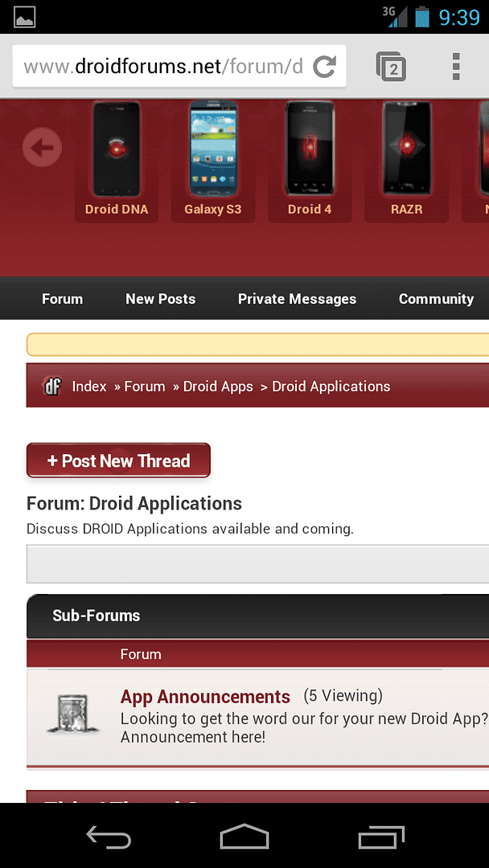Screen dimensions: 489x868
Task: Go to Droid Apps in breadcrumb
Action: (218, 387)
